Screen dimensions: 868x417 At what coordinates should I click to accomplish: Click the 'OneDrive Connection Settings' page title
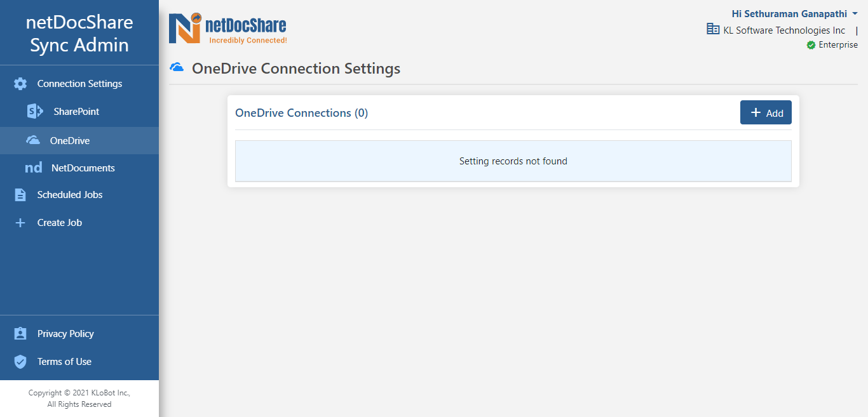click(x=296, y=69)
